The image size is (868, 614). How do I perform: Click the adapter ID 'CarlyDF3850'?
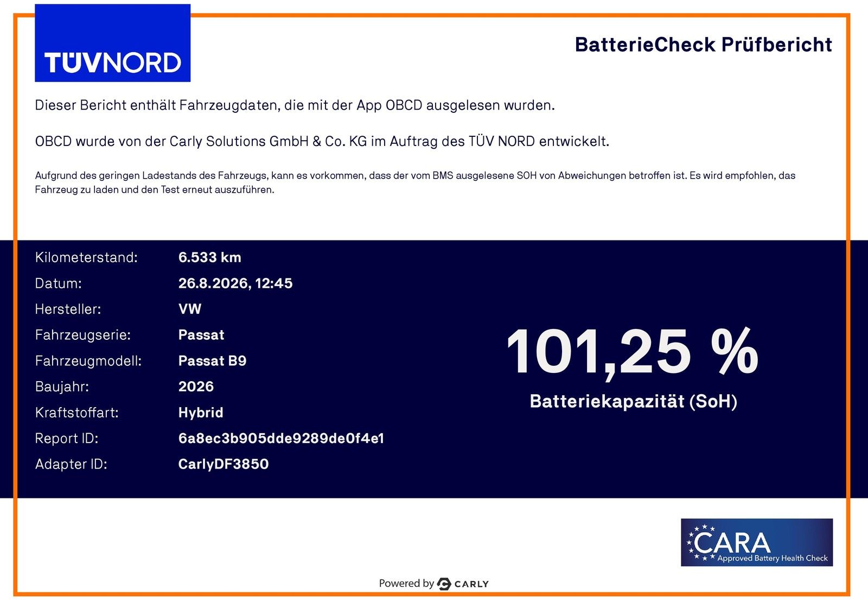point(224,464)
